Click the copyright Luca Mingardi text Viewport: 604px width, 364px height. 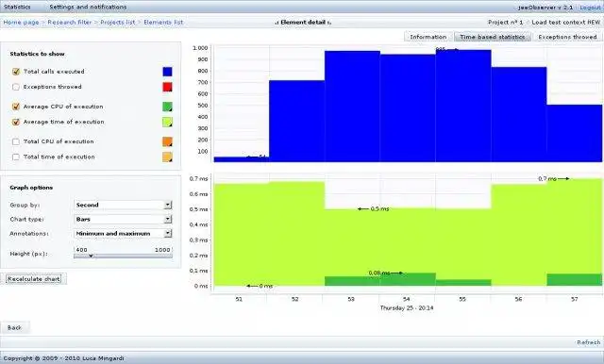tap(63, 358)
